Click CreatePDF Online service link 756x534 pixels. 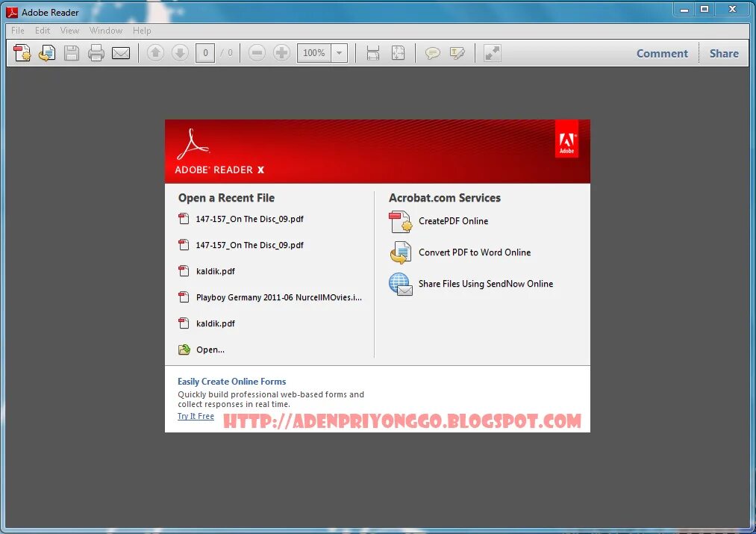tap(453, 221)
